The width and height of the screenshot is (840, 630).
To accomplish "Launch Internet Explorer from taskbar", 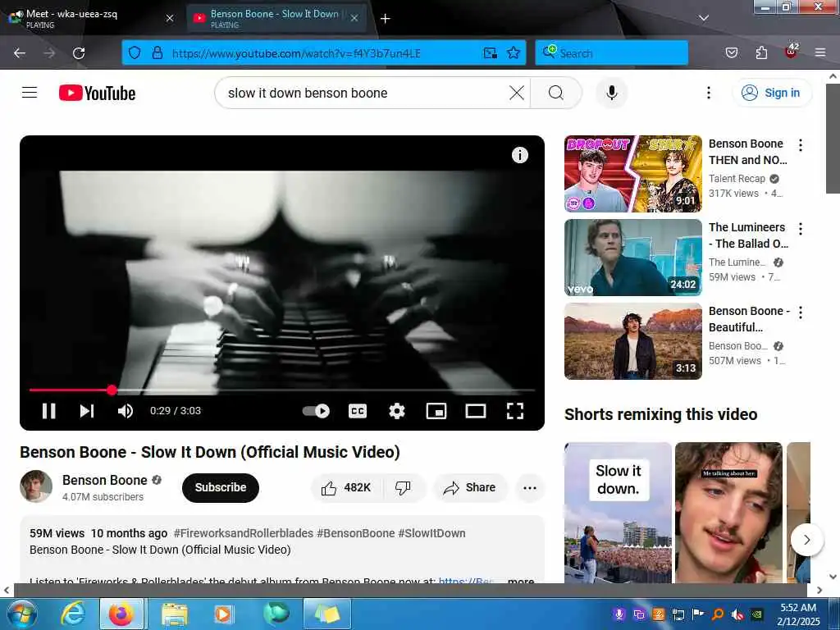I will point(72,614).
